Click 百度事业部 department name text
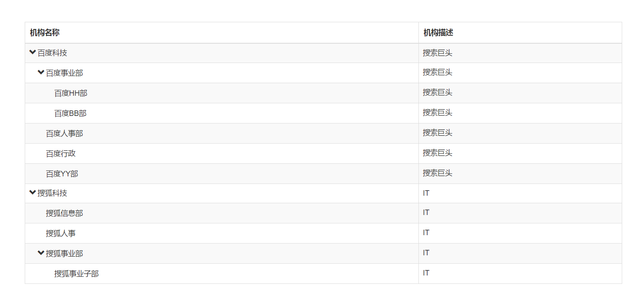Image resolution: width=644 pixels, height=299 pixels. pos(65,73)
